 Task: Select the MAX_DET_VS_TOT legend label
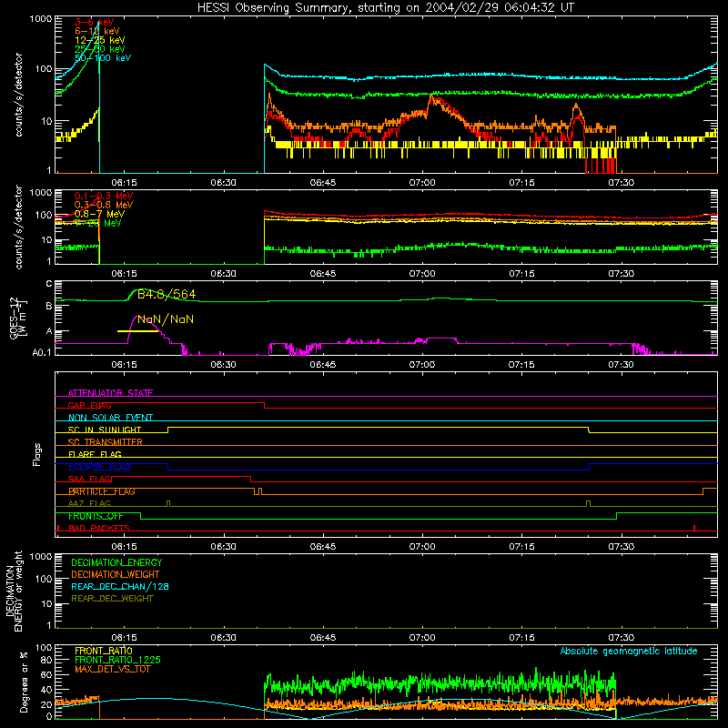tap(113, 669)
